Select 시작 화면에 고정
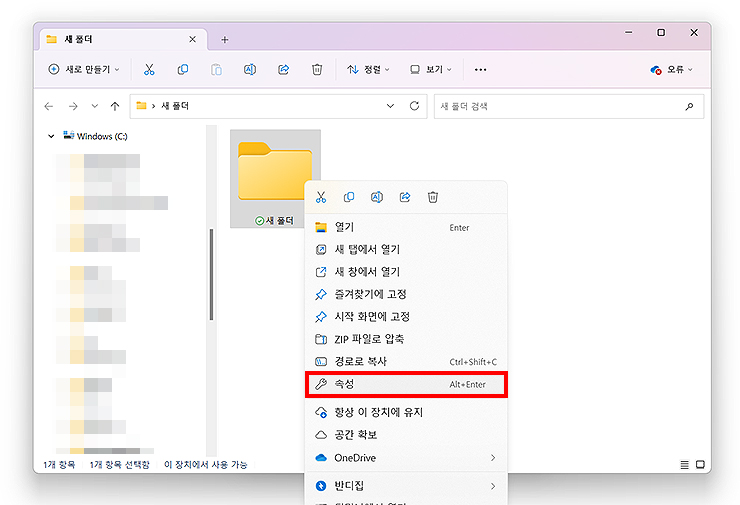 click(406, 317)
